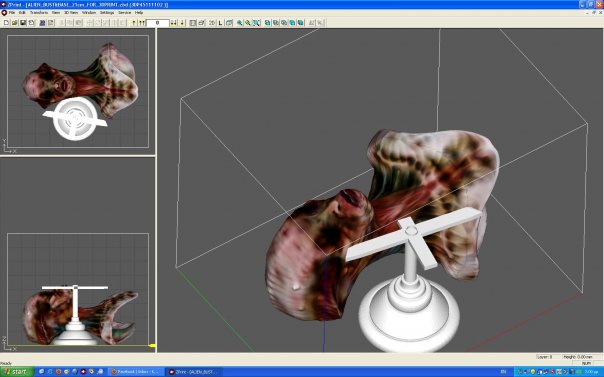Click the 3D Print toolbar icon

(43, 23)
